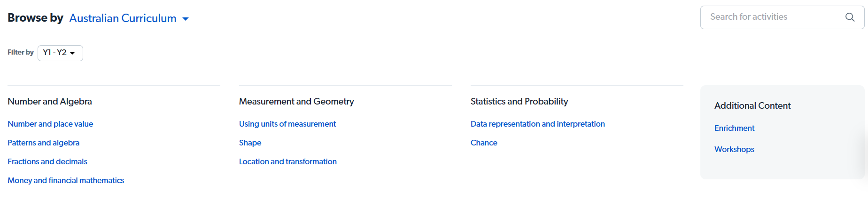Go to Workshops in Additional Content
The width and height of the screenshot is (868, 201).
pos(734,149)
